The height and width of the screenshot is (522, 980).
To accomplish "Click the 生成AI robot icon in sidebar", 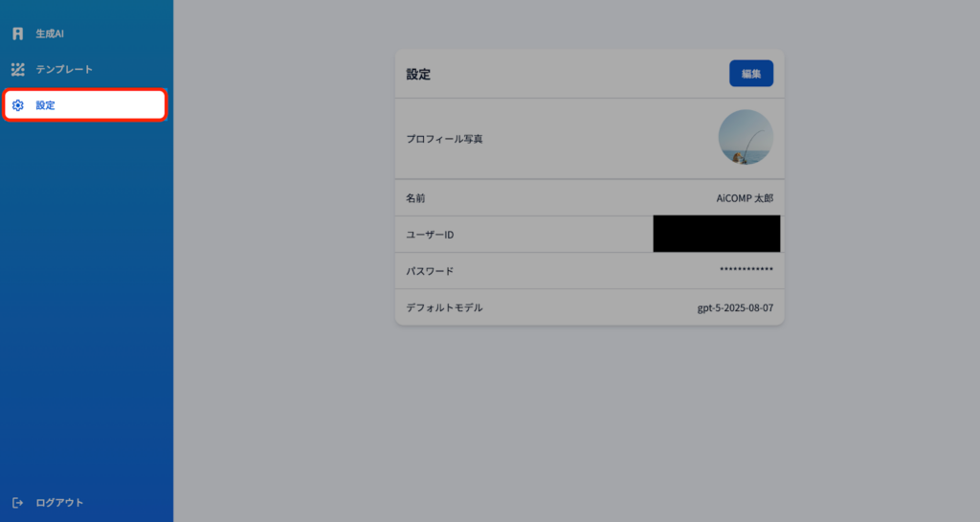I will click(x=17, y=34).
